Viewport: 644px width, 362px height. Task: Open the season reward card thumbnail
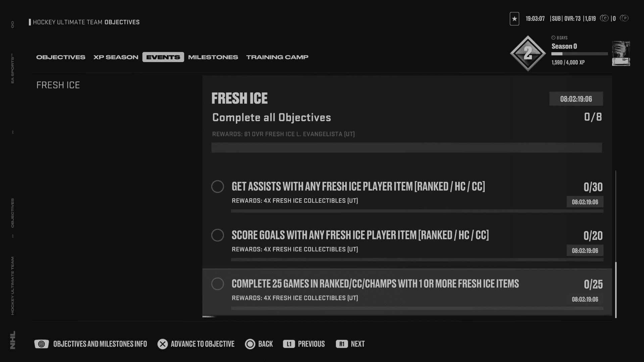click(621, 53)
